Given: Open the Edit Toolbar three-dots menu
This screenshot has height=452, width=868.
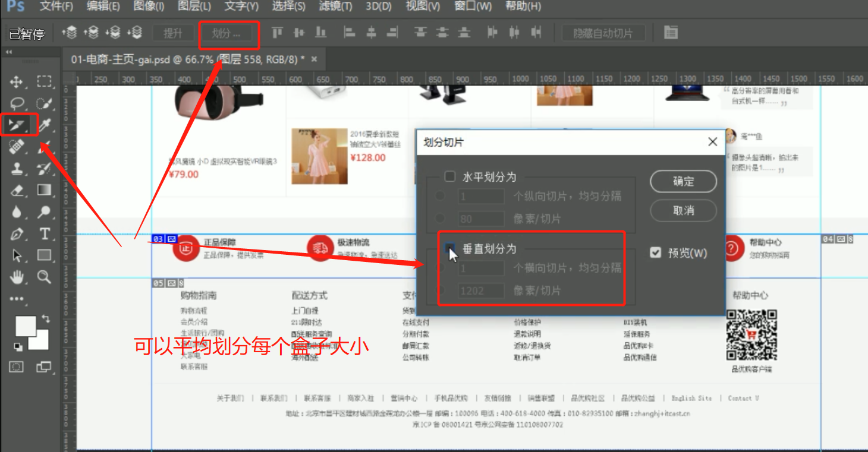Looking at the screenshot, I should 17,299.
